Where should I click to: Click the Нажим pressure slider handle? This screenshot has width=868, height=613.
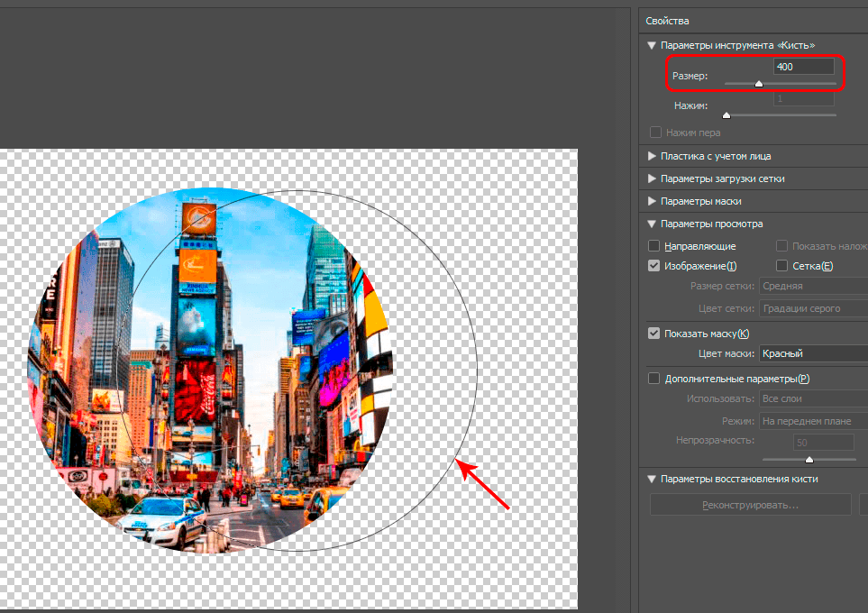pyautogui.click(x=726, y=114)
